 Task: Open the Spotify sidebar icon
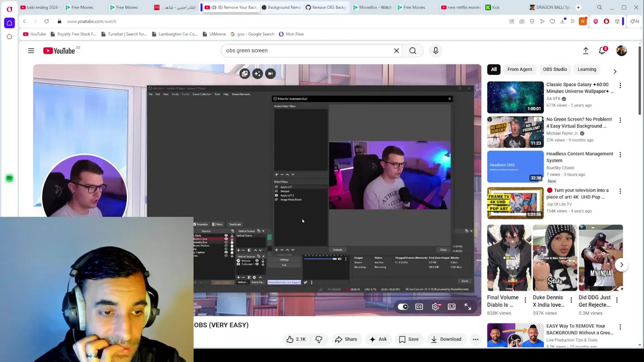(x=9, y=178)
